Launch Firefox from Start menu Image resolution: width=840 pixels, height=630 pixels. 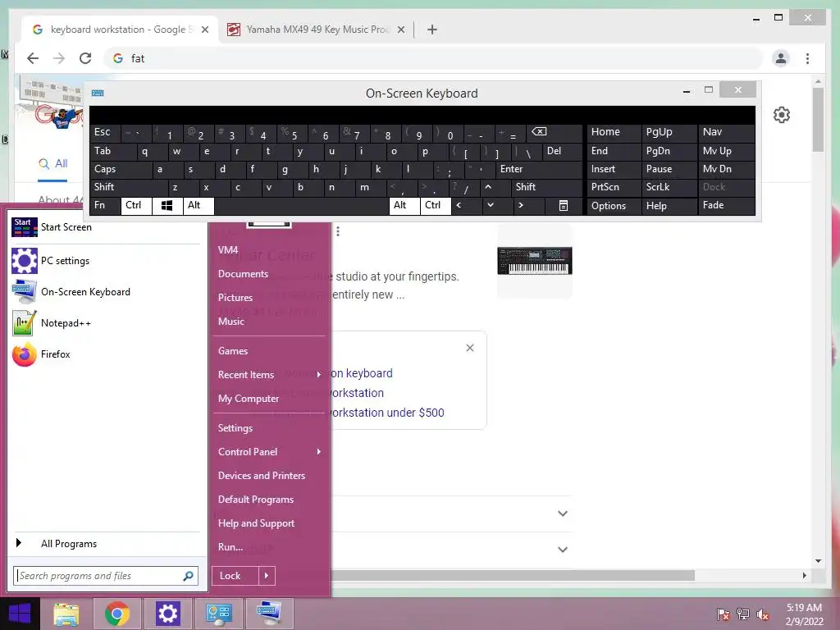(x=105, y=354)
